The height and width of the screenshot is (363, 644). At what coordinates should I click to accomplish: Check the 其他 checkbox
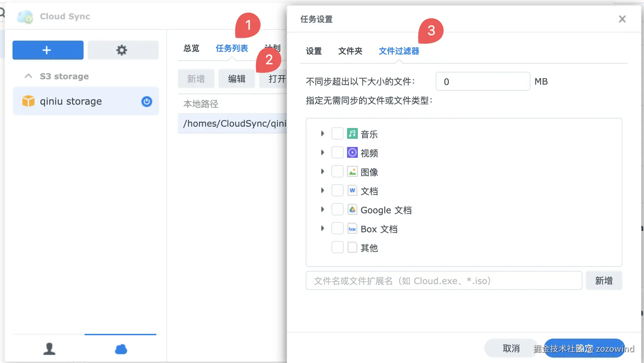pos(337,247)
